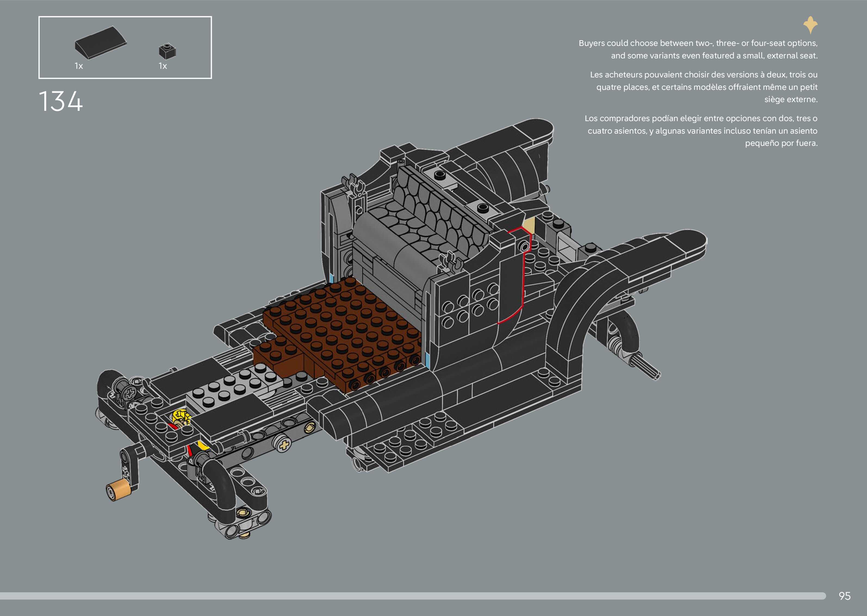Click the 1x label under small plate
The height and width of the screenshot is (616, 867).
pos(163,66)
